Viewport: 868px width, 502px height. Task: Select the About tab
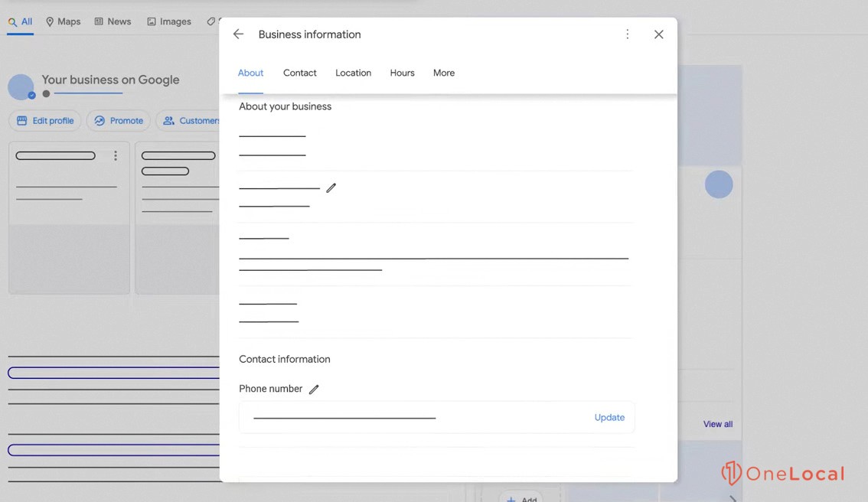tap(250, 73)
